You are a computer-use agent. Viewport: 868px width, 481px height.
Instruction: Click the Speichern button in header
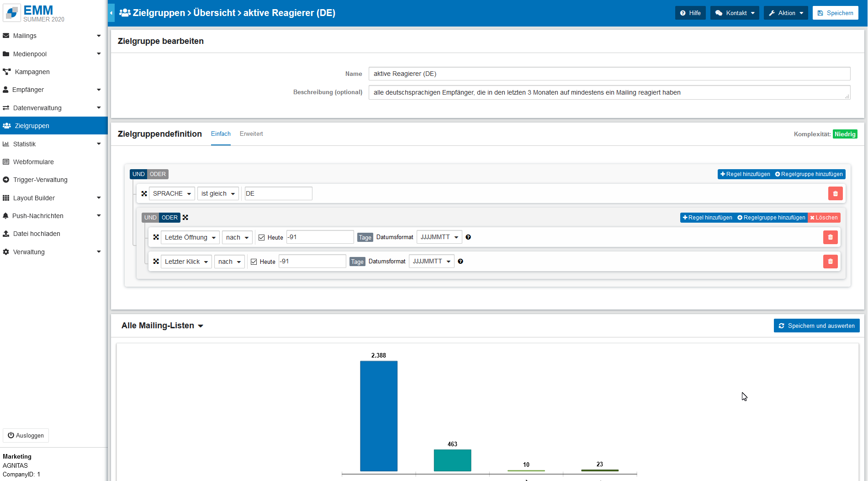click(x=835, y=13)
